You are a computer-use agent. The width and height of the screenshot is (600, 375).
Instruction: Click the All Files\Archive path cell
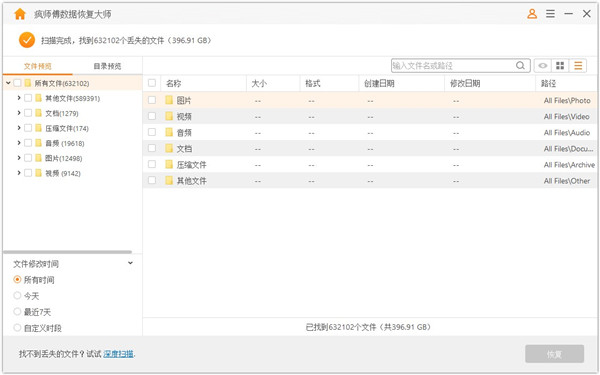[569, 165]
